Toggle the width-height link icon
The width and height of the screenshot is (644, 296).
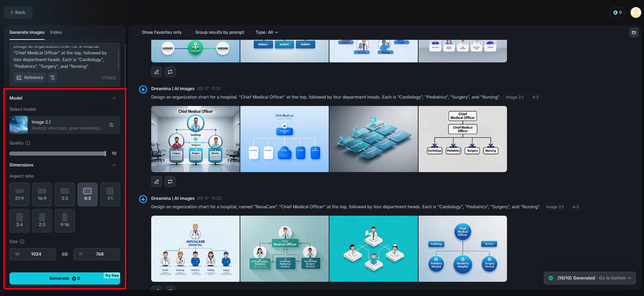click(65, 254)
